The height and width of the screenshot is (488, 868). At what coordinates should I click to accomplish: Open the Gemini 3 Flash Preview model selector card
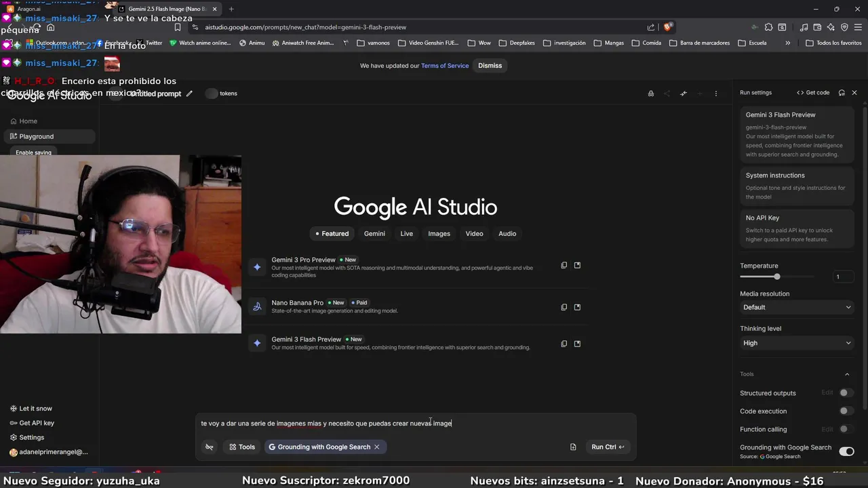(x=797, y=134)
